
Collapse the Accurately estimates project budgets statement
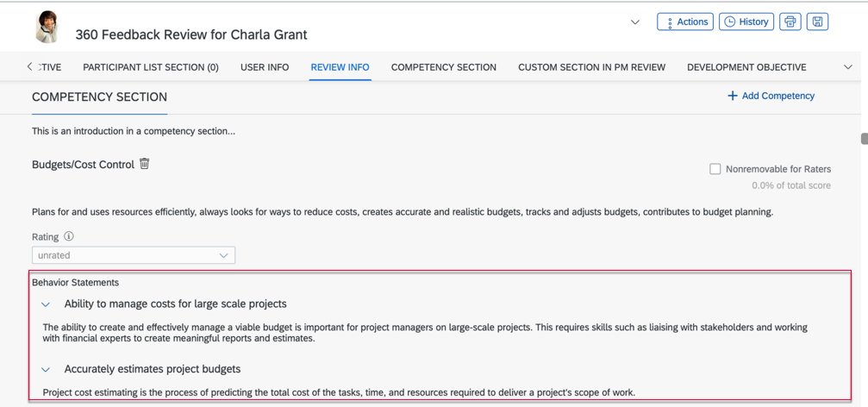click(x=46, y=370)
